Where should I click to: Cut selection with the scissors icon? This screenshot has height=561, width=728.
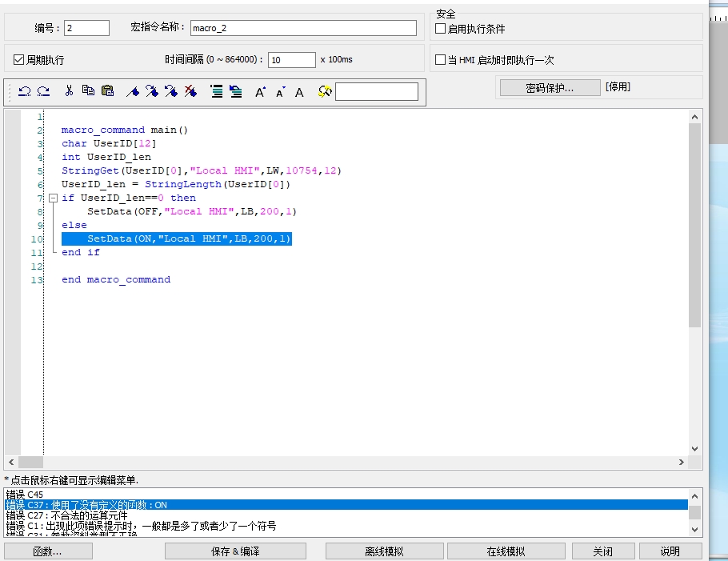point(69,92)
